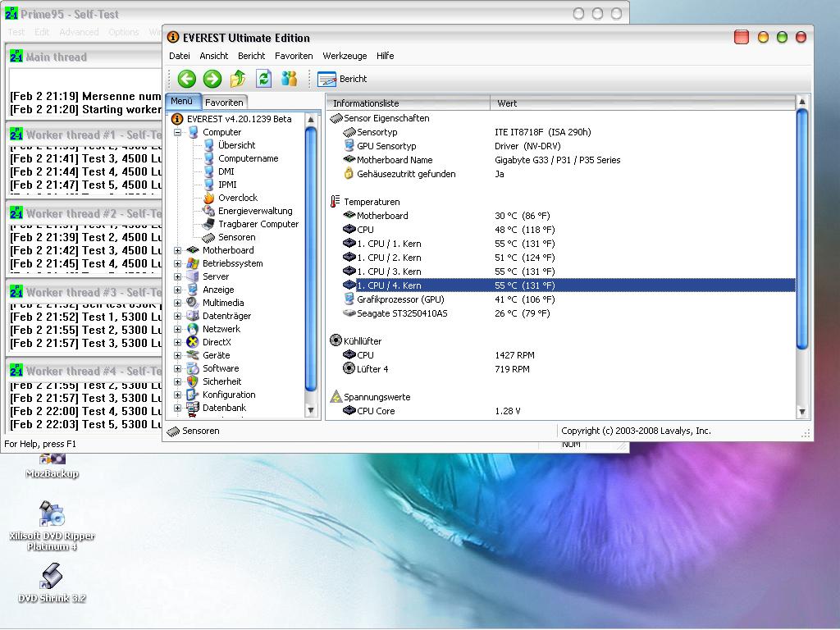Expand the Datenträger tree node
Viewport: 840px width, 630px height.
(177, 316)
